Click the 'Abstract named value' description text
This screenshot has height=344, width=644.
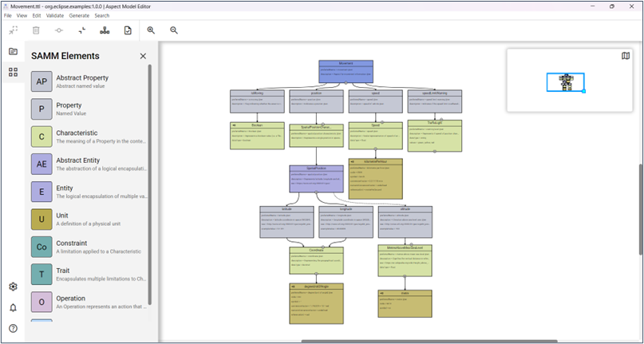coord(81,86)
